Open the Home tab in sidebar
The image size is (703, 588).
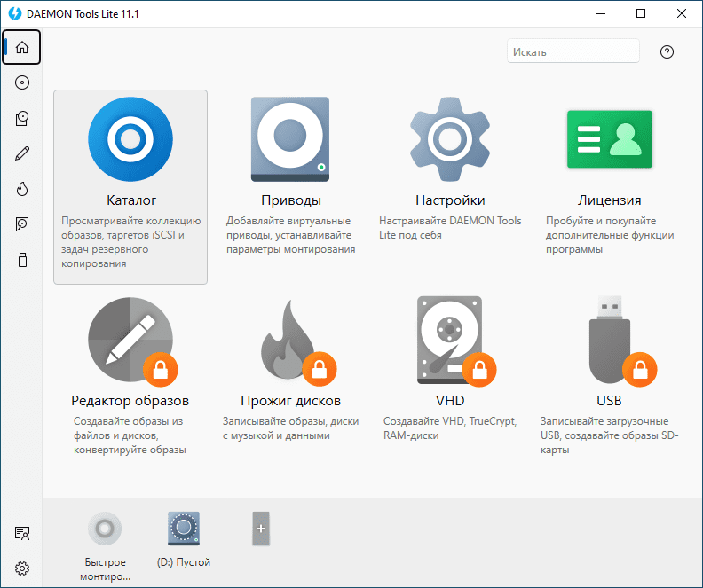[x=21, y=47]
